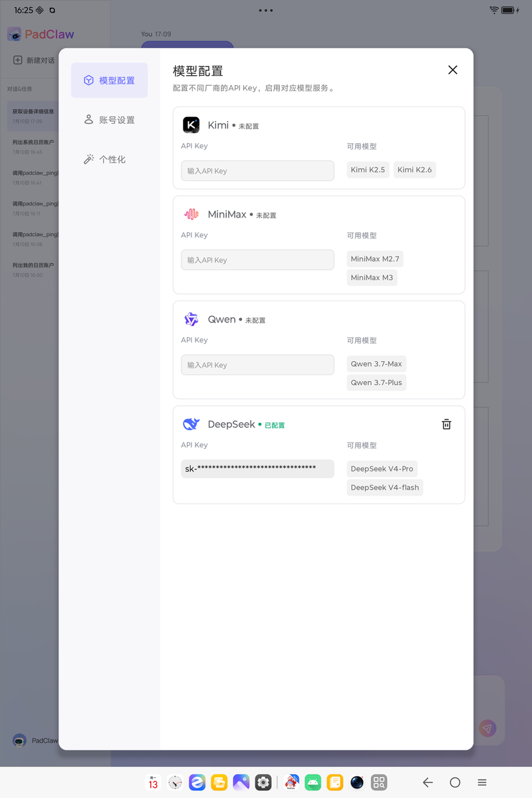Click the DeepSeek 已配置 status label
The height and width of the screenshot is (798, 532).
pos(275,426)
